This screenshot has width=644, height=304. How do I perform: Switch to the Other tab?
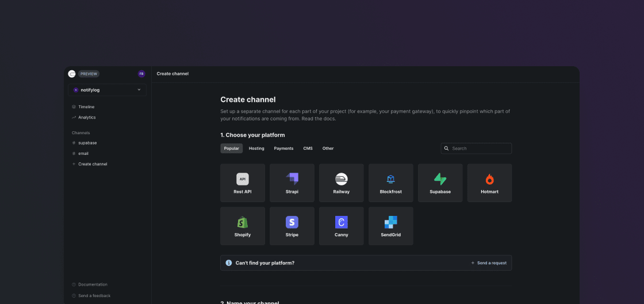pyautogui.click(x=328, y=149)
